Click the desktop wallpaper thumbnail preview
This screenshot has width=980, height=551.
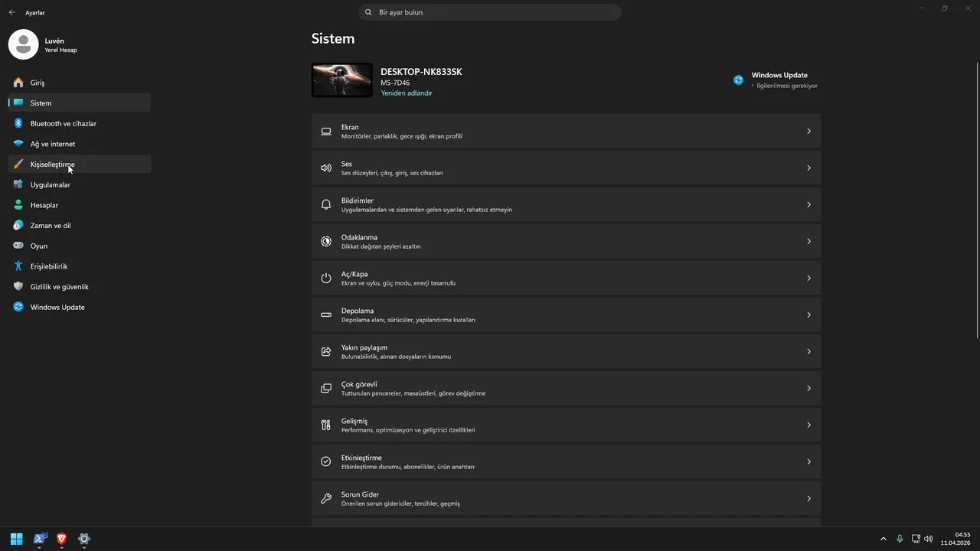pyautogui.click(x=341, y=80)
